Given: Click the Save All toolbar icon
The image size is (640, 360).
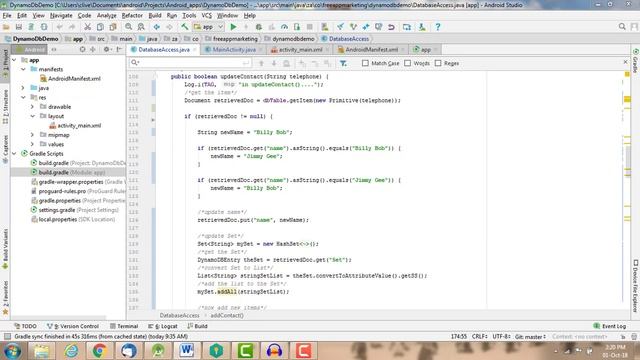Looking at the screenshot, I should click(19, 27).
